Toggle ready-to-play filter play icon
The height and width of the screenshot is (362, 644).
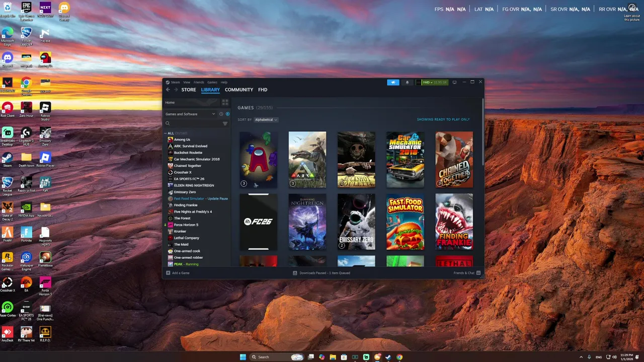[227, 114]
